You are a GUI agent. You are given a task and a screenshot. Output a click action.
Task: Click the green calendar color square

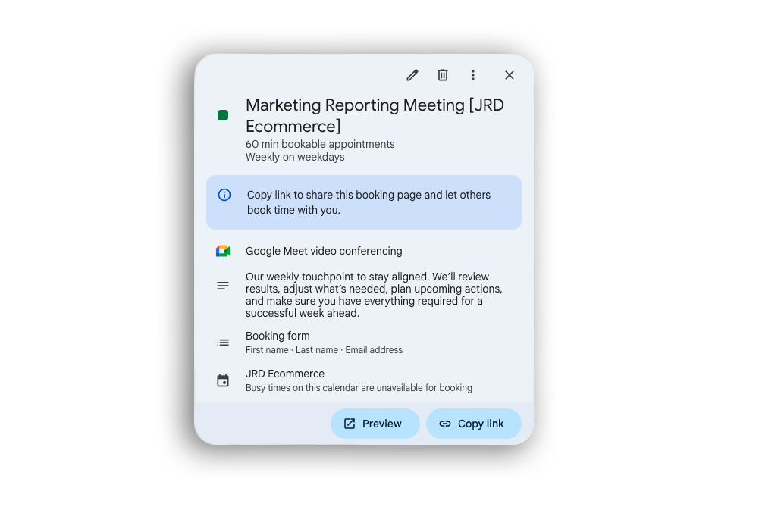pos(223,115)
